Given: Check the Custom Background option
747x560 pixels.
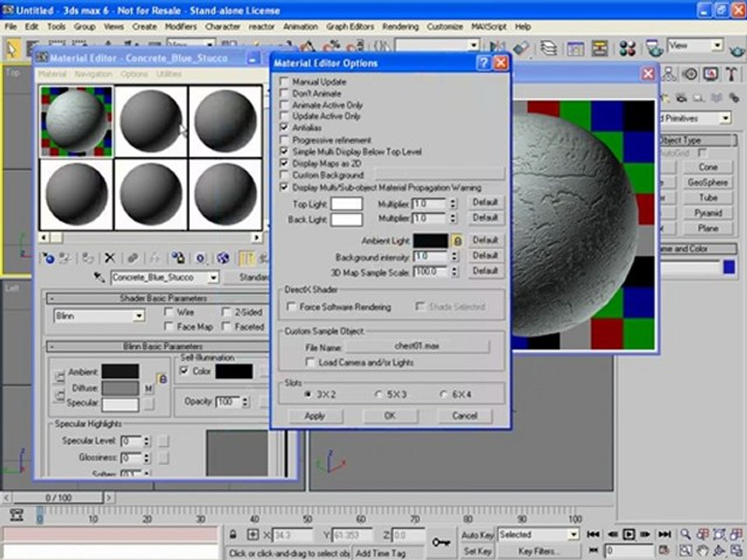Looking at the screenshot, I should coord(285,175).
